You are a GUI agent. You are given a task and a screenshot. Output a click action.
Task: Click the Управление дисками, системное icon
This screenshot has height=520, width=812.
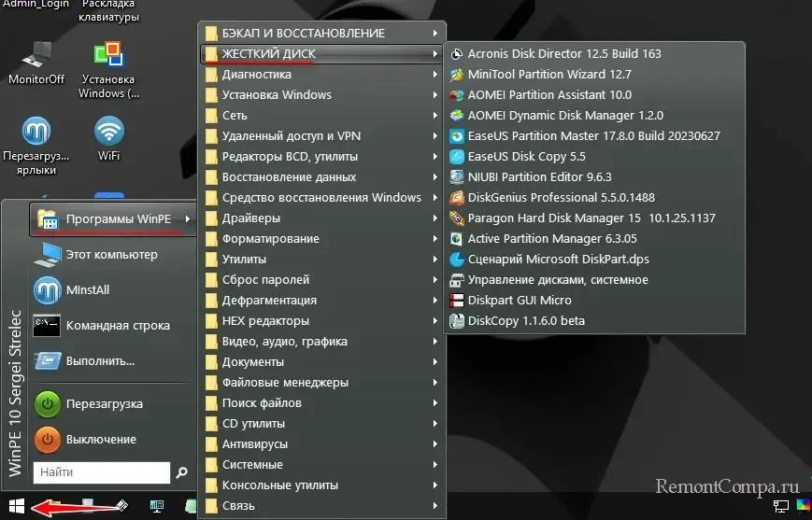pyautogui.click(x=457, y=280)
